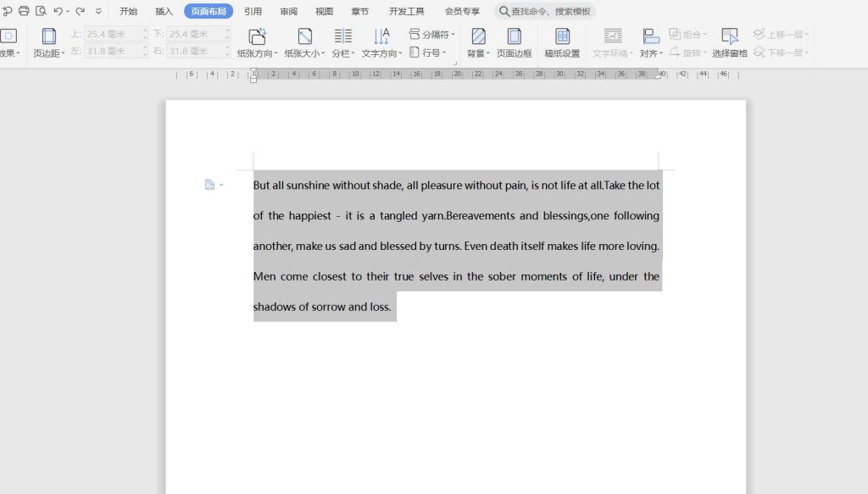Viewport: 868px width, 494px height.
Task: Open the 背景 background color options
Action: 478,42
